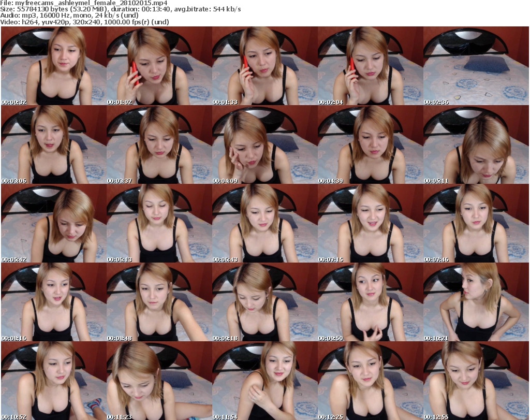The width and height of the screenshot is (530, 420).
Task: Select the thumbnail stamped 00:06:43
Action: [264, 224]
